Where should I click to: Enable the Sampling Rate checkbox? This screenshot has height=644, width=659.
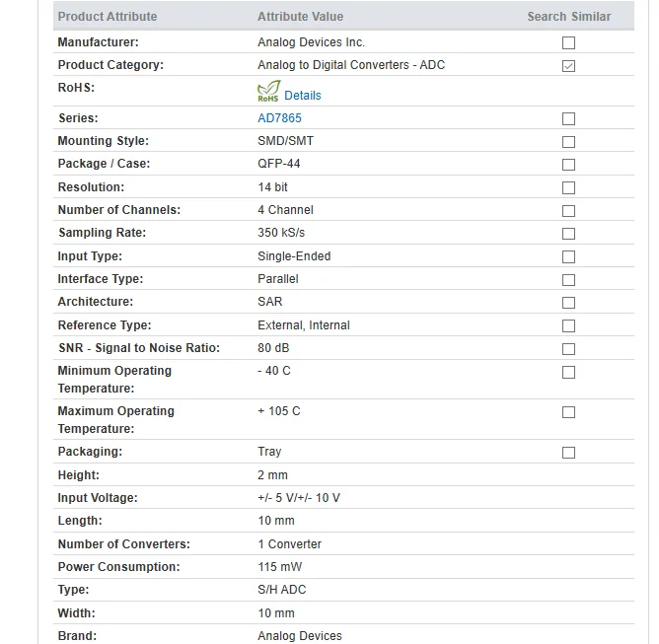[x=568, y=233]
